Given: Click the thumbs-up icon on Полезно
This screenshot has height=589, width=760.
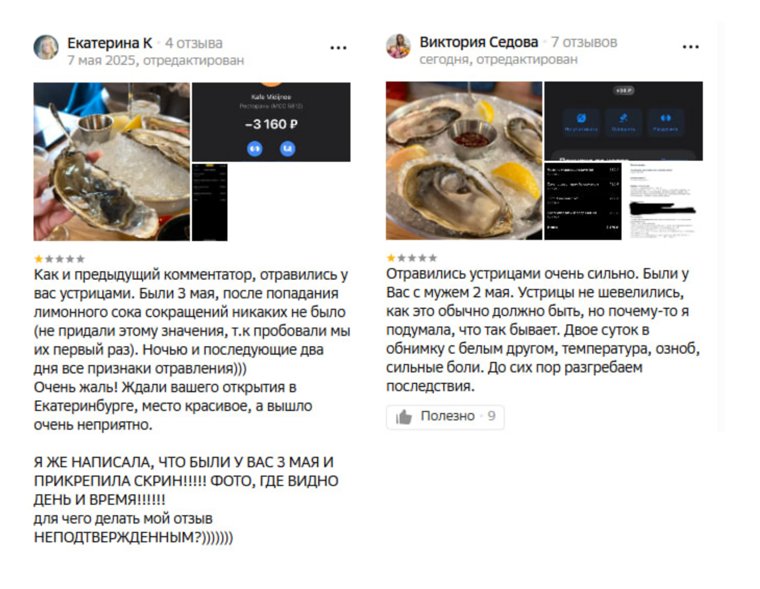Looking at the screenshot, I should tap(404, 416).
